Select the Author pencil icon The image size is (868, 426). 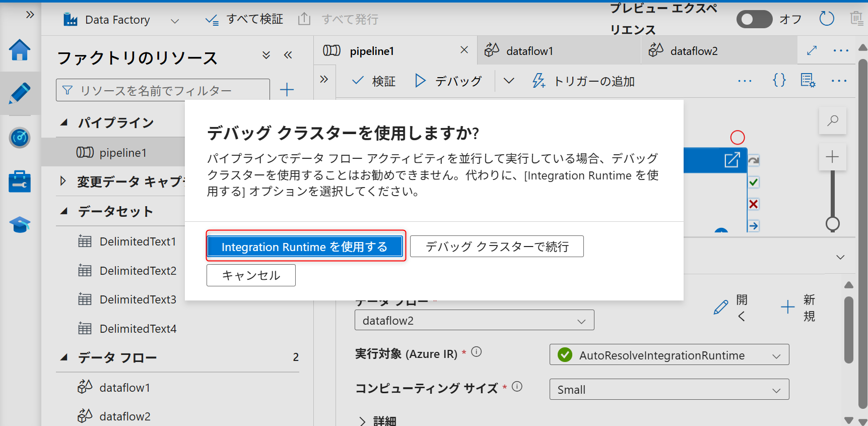20,93
